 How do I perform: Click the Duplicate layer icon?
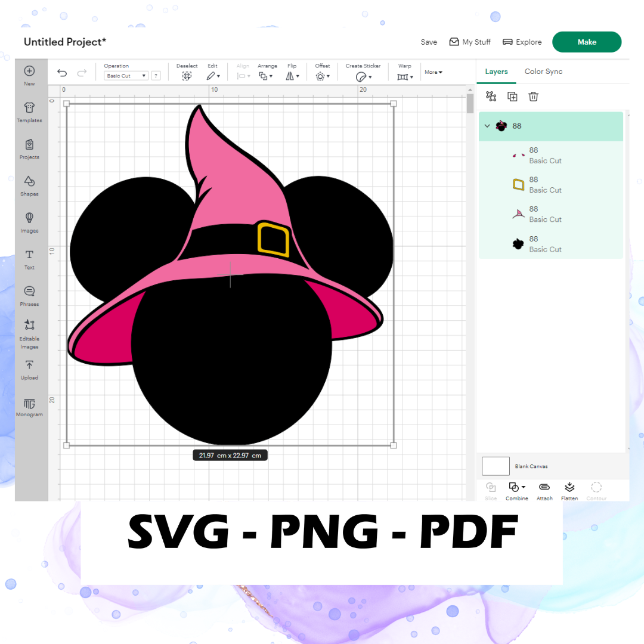point(512,97)
